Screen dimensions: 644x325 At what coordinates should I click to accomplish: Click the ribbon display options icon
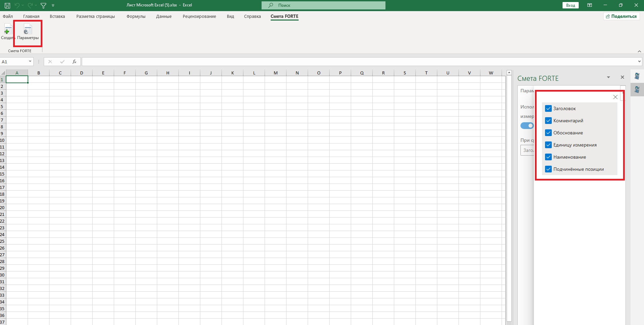(589, 5)
